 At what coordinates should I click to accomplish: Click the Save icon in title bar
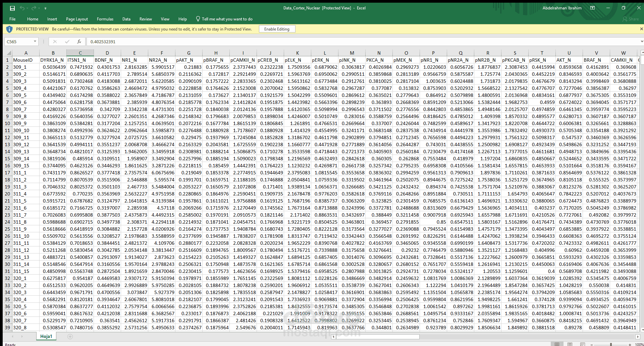[x=12, y=8]
